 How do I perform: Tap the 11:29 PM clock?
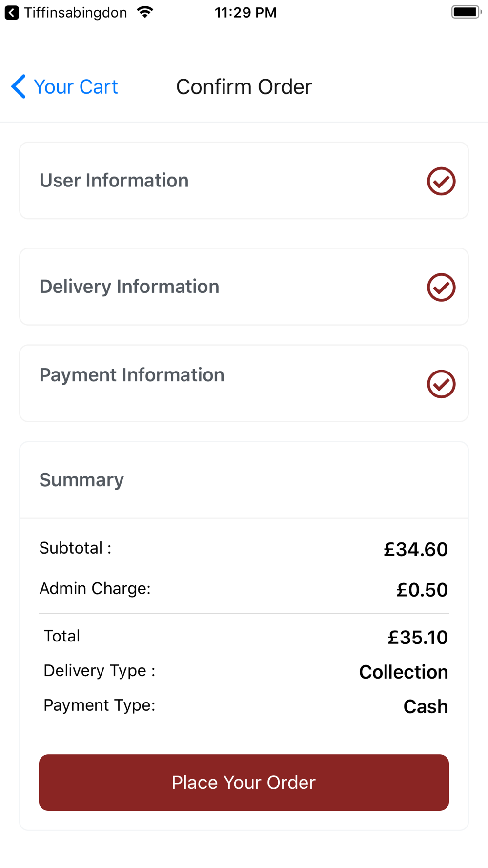pyautogui.click(x=245, y=12)
